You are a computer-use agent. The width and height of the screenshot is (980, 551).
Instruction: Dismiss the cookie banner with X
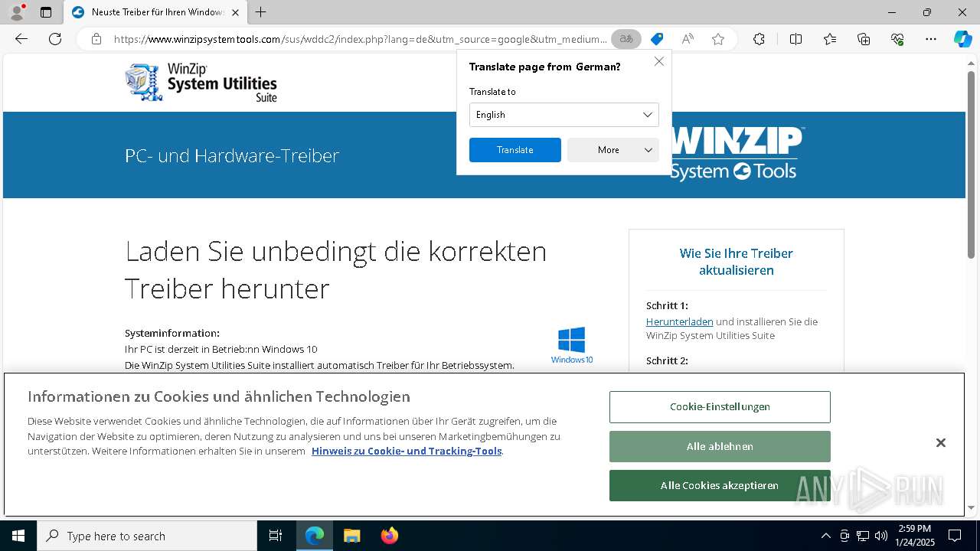(941, 443)
